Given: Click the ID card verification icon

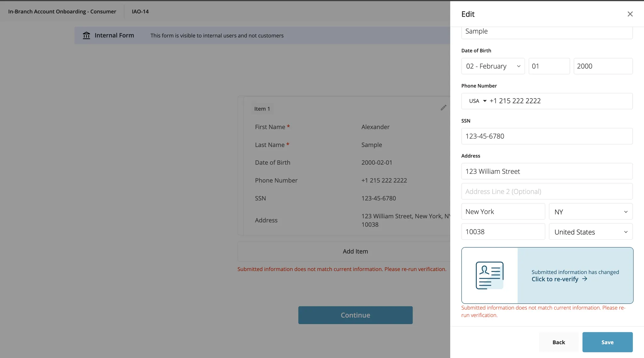Looking at the screenshot, I should 489,275.
